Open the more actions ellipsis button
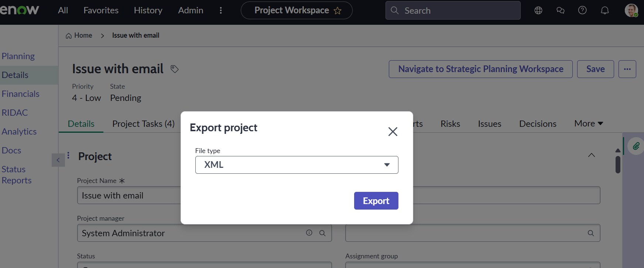This screenshot has width=644, height=268. click(x=627, y=69)
